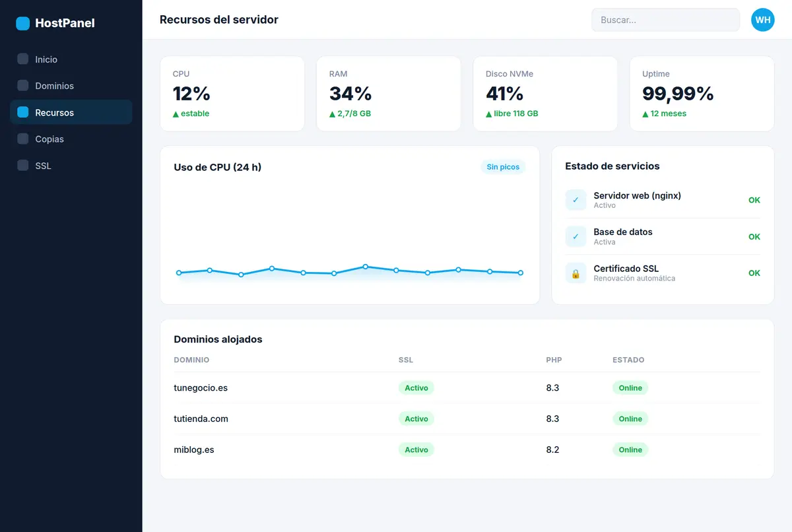Click the PHP column header
Screen dimensions: 792x532
pos(554,360)
